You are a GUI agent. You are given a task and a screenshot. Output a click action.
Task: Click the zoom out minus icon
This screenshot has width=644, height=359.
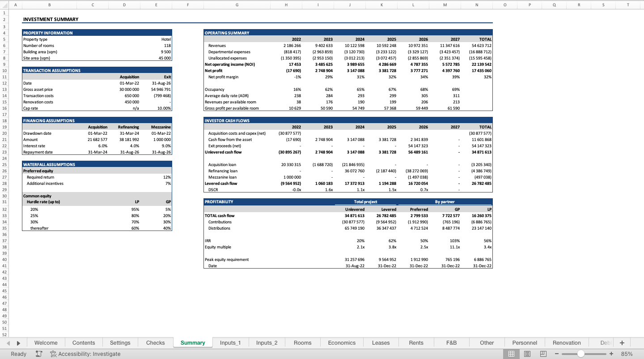pyautogui.click(x=557, y=354)
